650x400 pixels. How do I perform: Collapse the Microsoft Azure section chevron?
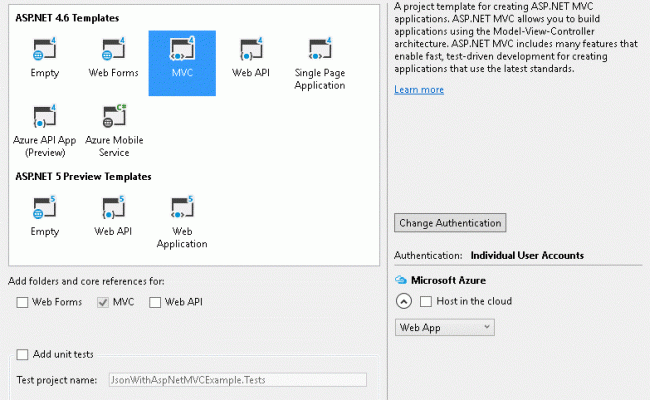[x=404, y=301]
